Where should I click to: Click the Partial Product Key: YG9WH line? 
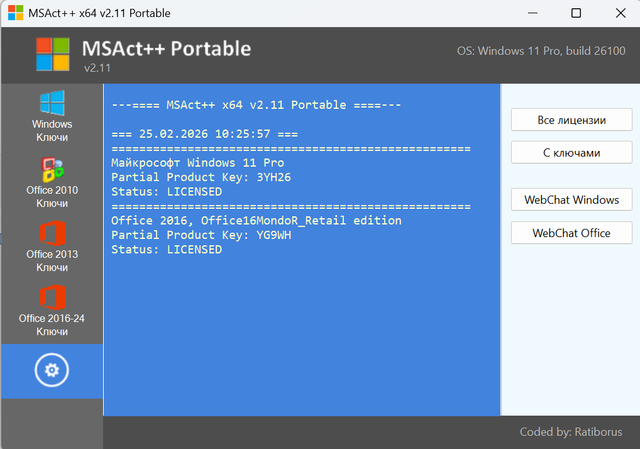click(201, 236)
